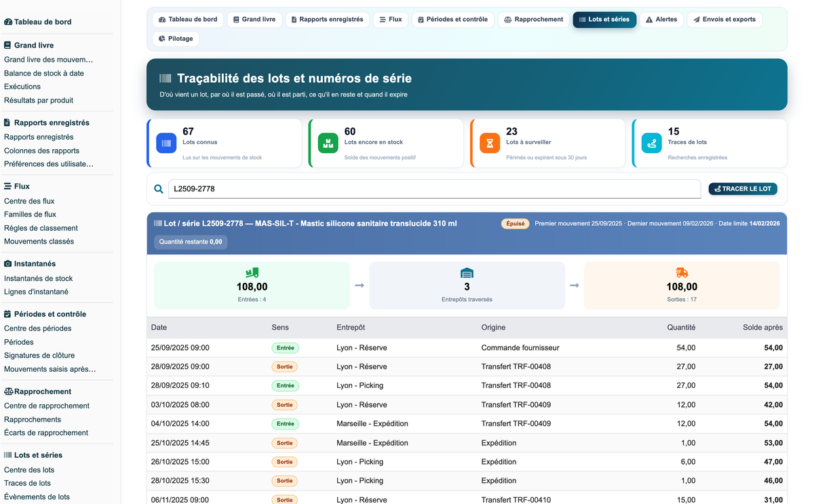This screenshot has width=814, height=504.
Task: Click the Sortie badge on 25/10/2025 row
Action: [285, 443]
